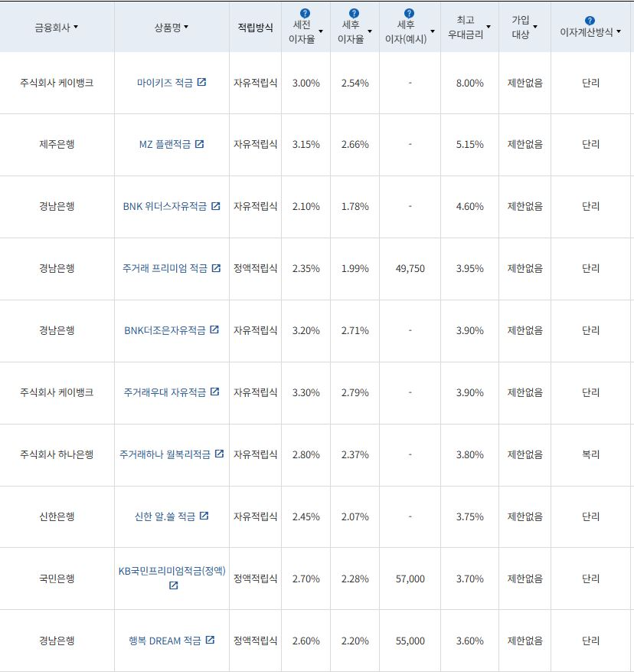Sort by 세후 이자율 column arrow
The width and height of the screenshot is (634, 672).
pyautogui.click(x=370, y=31)
